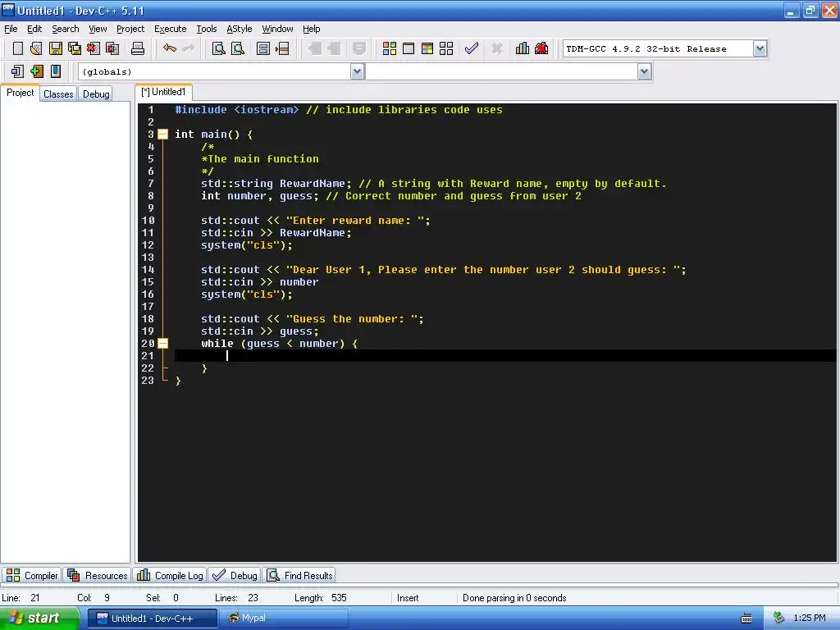
Task: Click the Insert mode status indicator
Action: coord(408,598)
